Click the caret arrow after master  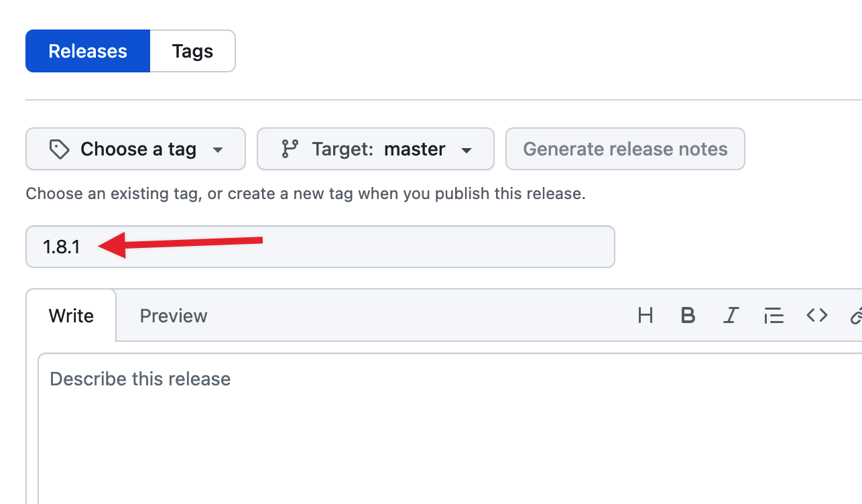coord(467,149)
